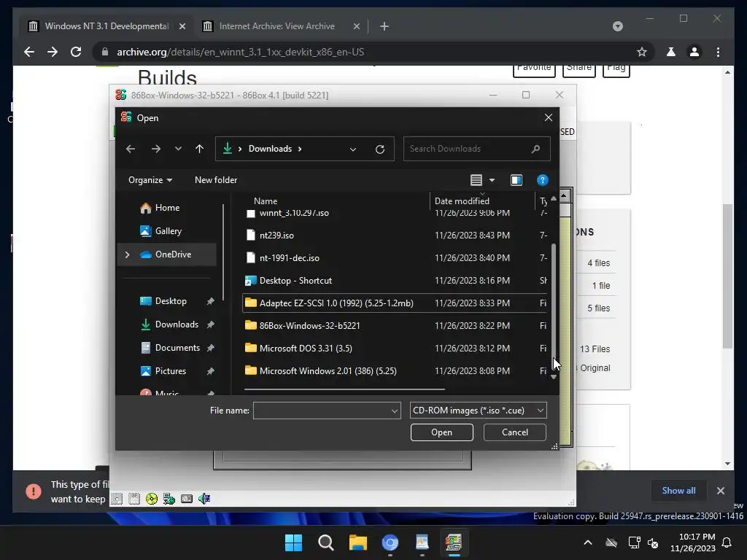This screenshot has height=560, width=747.
Task: Open dialog Help button
Action: pos(542,180)
